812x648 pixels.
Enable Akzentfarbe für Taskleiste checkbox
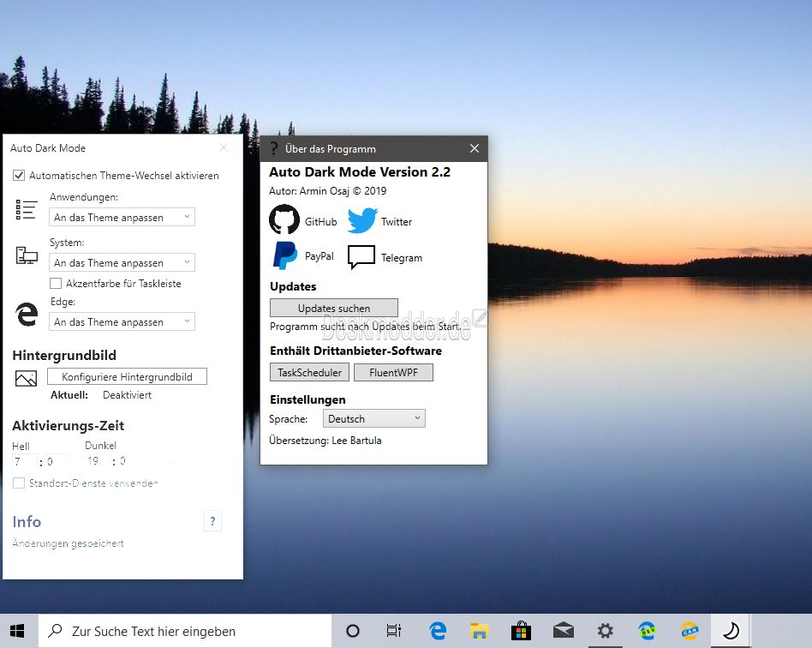tap(56, 283)
